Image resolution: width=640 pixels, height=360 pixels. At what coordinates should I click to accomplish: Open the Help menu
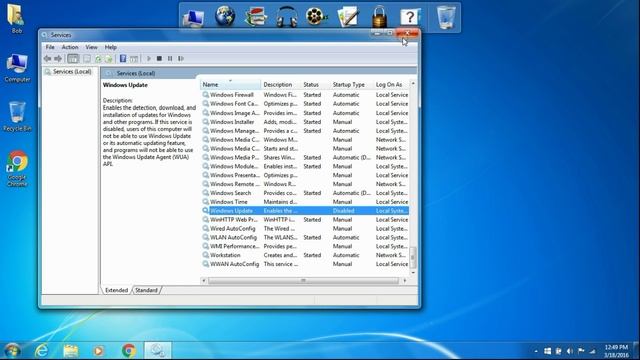click(111, 47)
